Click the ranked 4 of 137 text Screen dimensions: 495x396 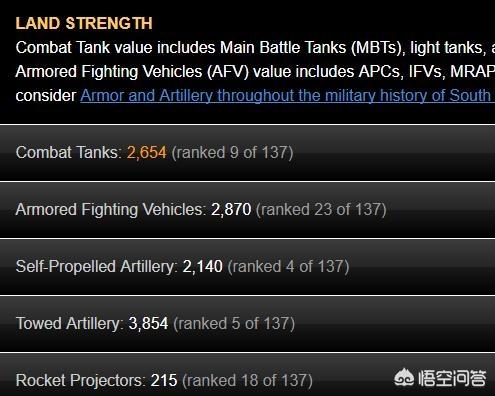288,267
